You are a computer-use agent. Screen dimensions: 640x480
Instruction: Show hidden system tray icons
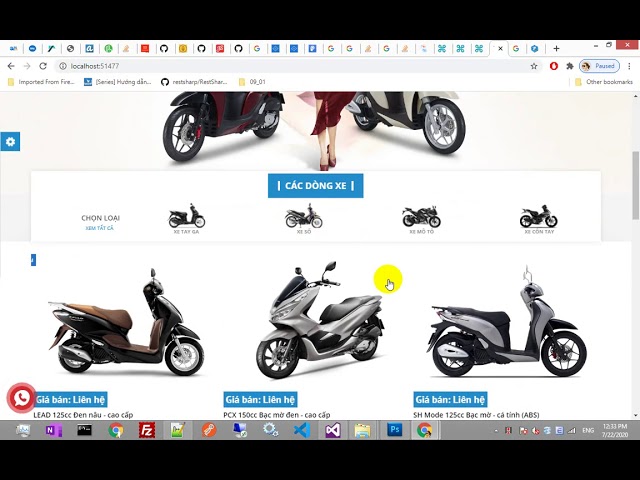(x=496, y=431)
